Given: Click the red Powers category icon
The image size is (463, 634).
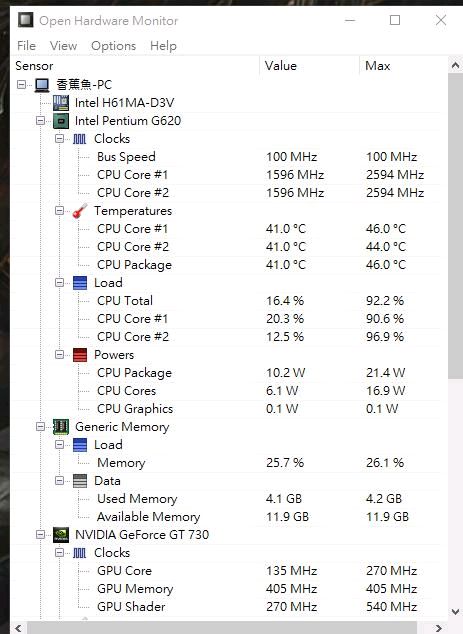Looking at the screenshot, I should click(x=80, y=355).
